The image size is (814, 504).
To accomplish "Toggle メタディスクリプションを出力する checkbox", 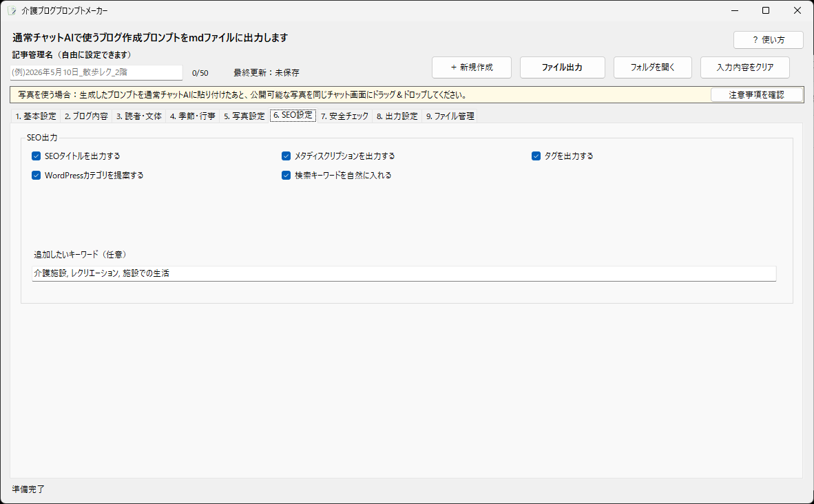I will (x=286, y=156).
